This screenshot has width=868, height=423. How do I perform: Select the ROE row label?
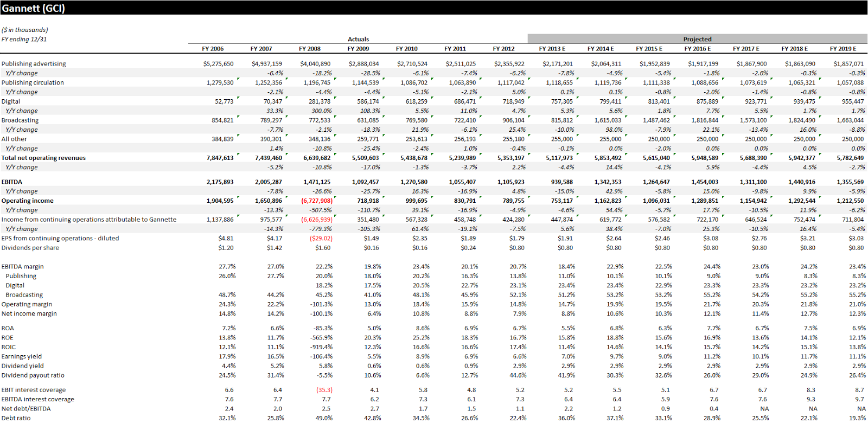pos(7,337)
